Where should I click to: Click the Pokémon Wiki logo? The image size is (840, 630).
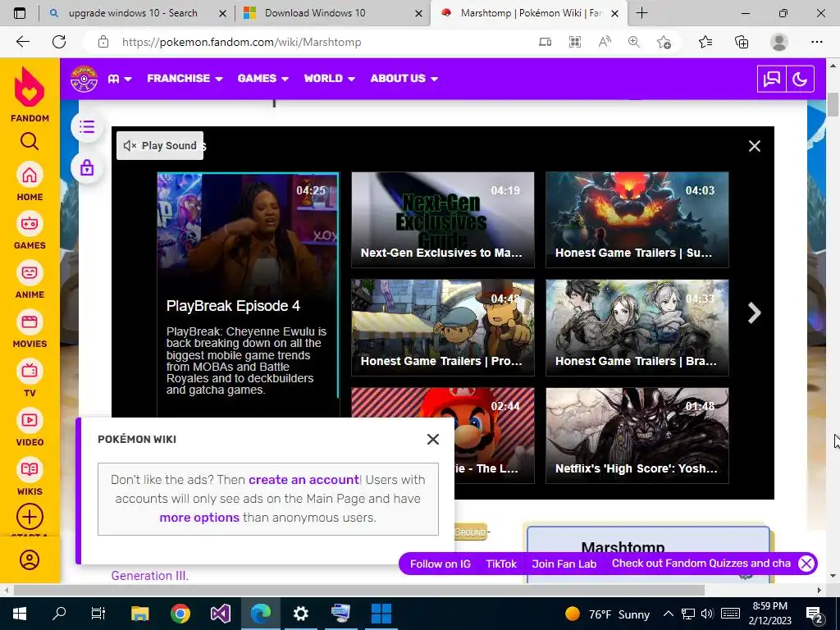click(x=84, y=79)
